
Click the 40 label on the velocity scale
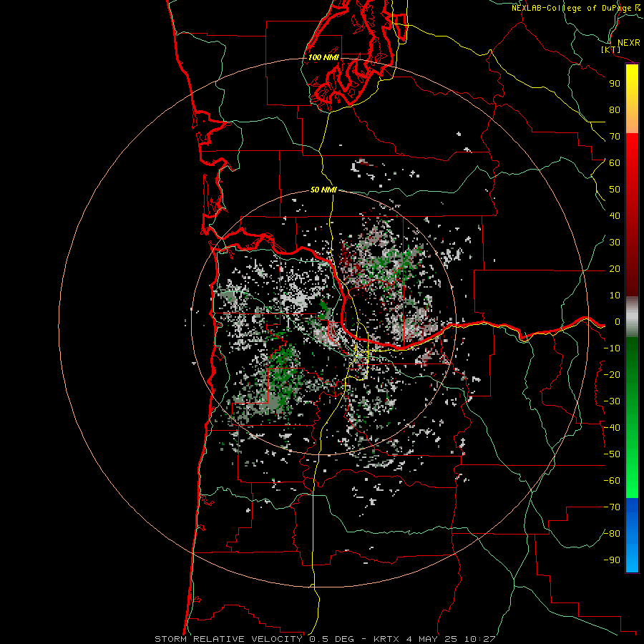615,215
